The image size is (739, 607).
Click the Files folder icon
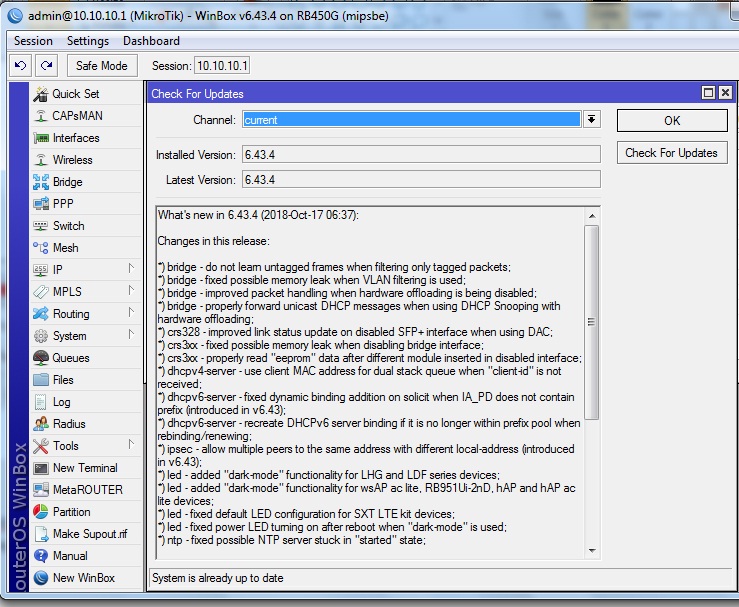click(41, 380)
